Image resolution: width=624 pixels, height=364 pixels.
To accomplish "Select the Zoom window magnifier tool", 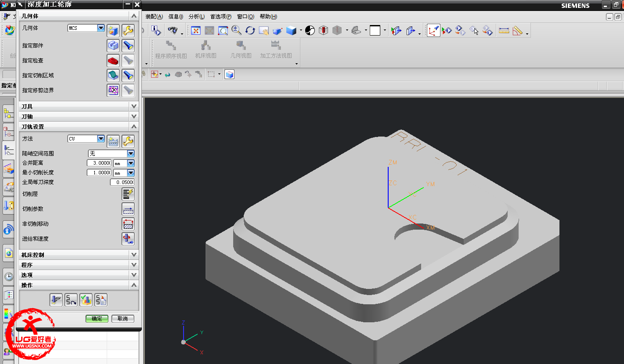I will pyautogui.click(x=223, y=30).
